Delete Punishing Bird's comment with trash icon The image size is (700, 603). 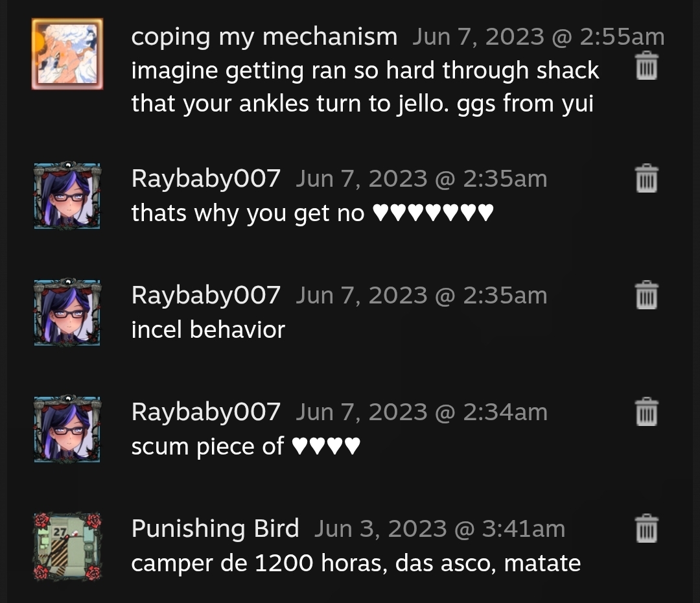click(646, 528)
